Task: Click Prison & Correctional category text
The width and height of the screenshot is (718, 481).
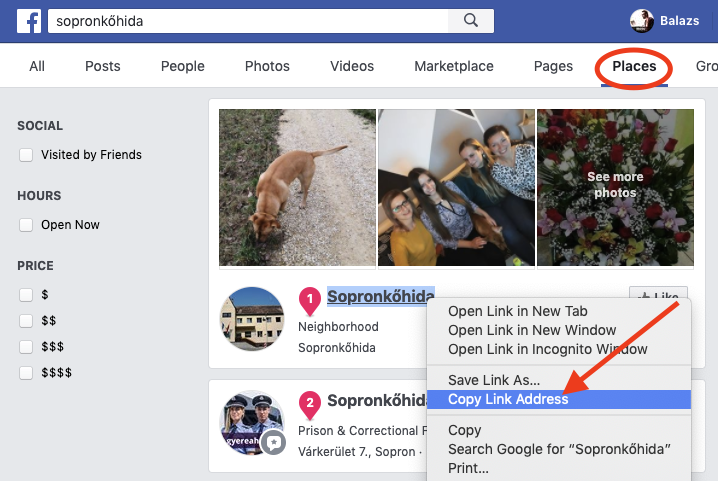Action: point(362,431)
